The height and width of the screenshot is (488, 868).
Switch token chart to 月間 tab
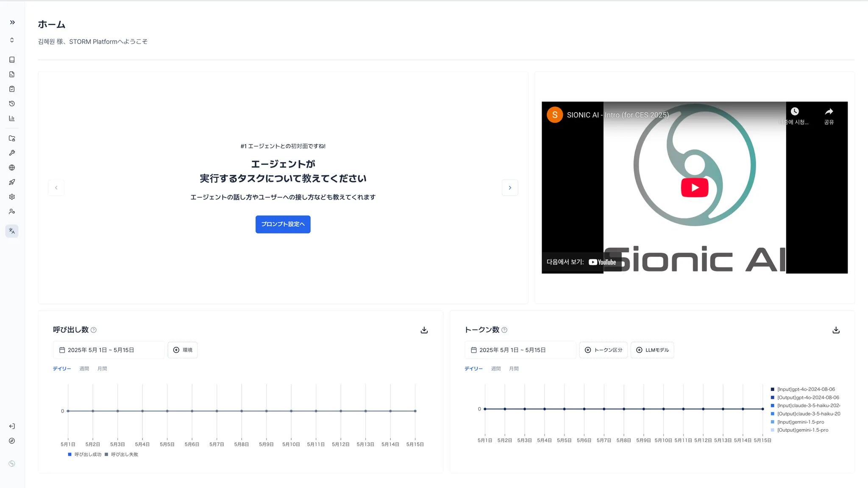coord(514,369)
